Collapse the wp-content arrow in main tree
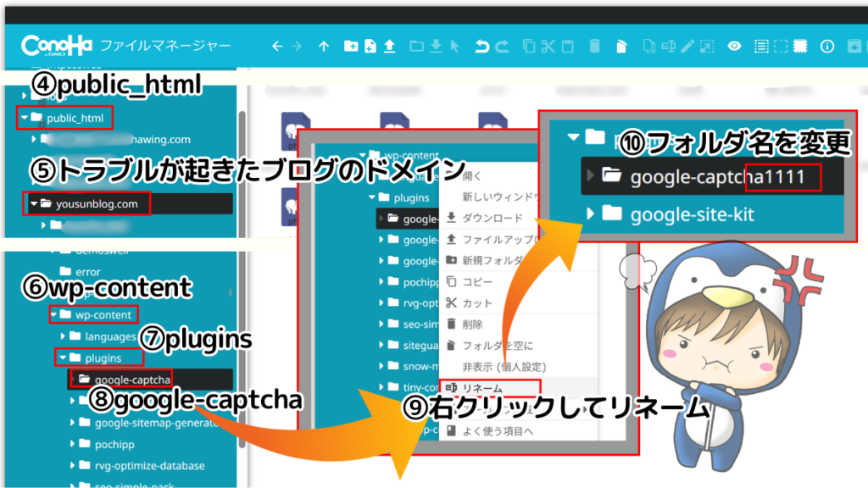The width and height of the screenshot is (868, 488). (x=53, y=315)
